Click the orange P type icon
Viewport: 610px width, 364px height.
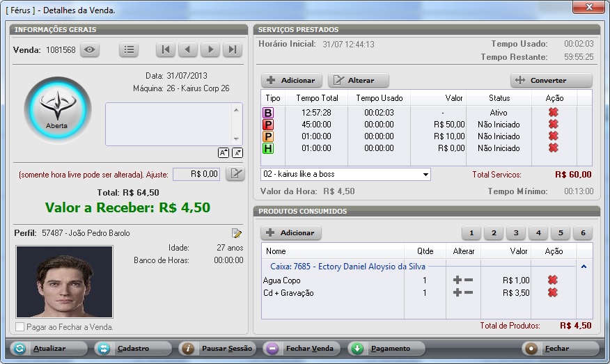pyautogui.click(x=268, y=136)
